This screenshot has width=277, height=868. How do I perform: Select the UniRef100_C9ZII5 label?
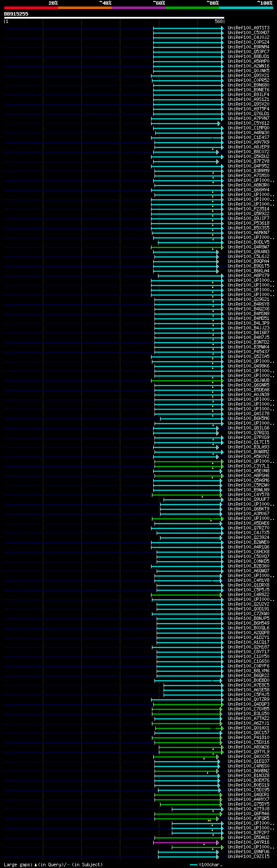coord(248,856)
